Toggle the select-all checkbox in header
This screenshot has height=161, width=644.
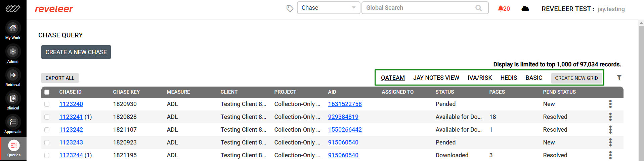[47, 92]
